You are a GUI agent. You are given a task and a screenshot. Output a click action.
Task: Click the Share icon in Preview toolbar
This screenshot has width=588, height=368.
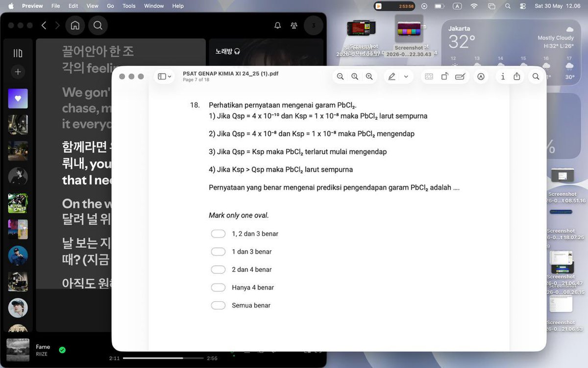tap(517, 77)
